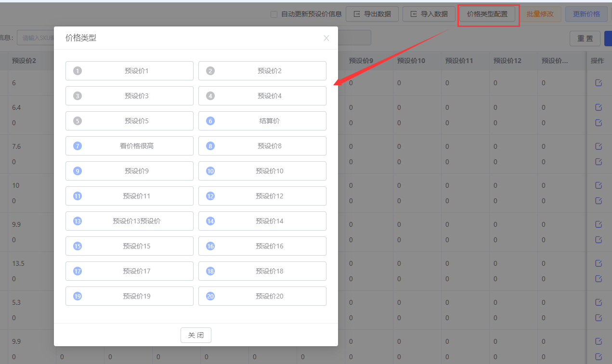Edit the 预设价18 price type field

[x=262, y=271]
